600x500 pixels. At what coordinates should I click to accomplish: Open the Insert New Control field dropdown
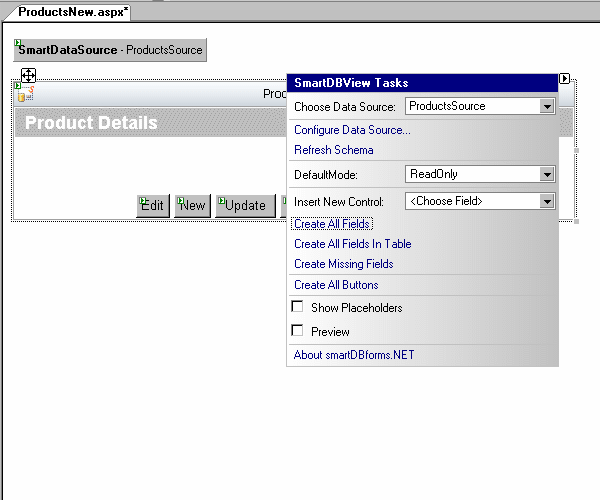point(547,201)
